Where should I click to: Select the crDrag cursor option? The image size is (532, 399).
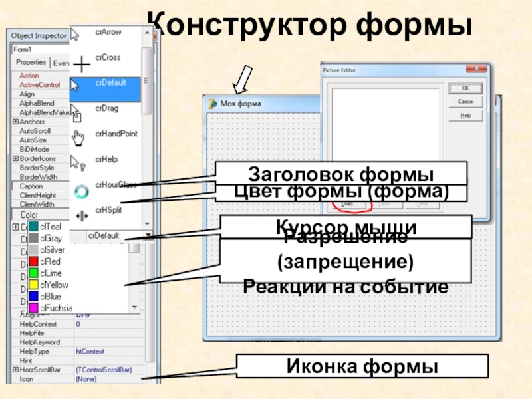[x=105, y=114]
